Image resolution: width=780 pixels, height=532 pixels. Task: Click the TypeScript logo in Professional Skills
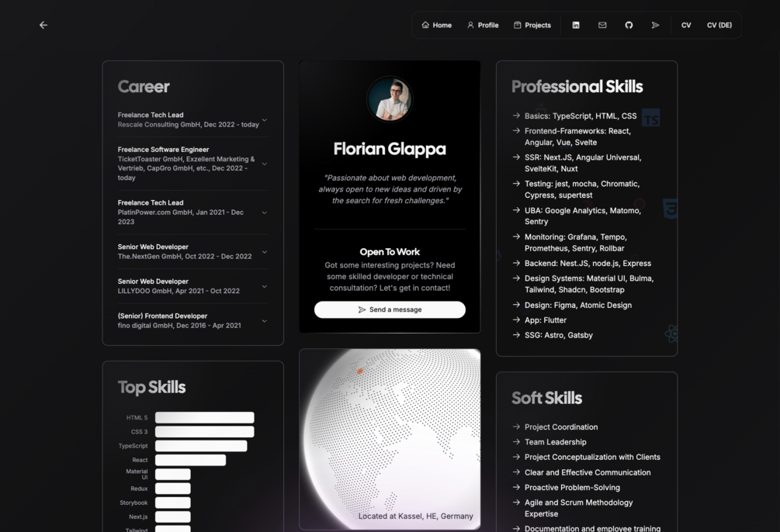tap(650, 118)
